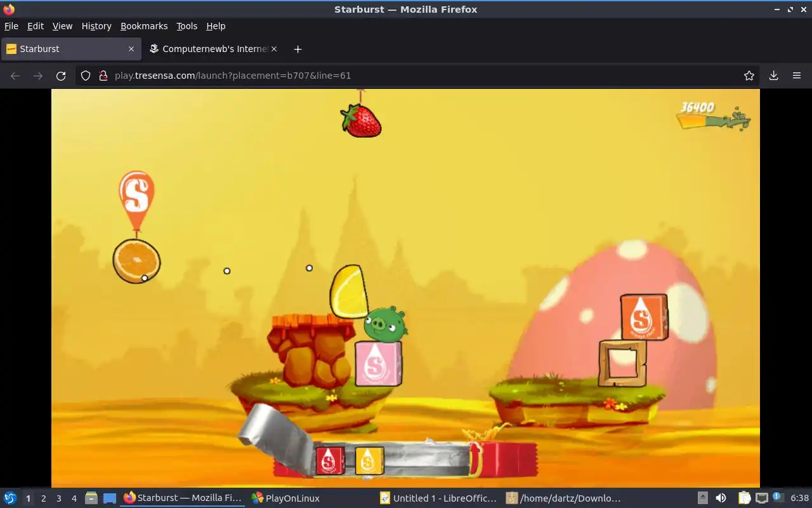Open the Help menu

pos(216,26)
